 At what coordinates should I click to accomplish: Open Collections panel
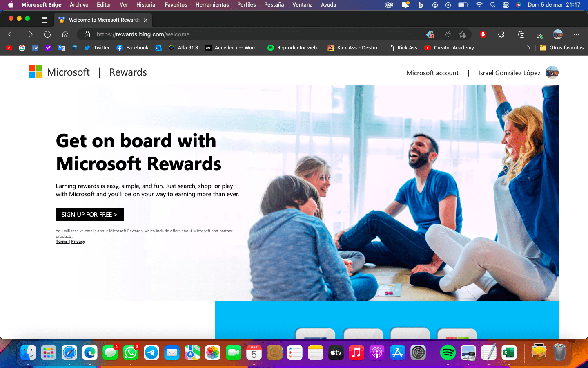click(521, 34)
